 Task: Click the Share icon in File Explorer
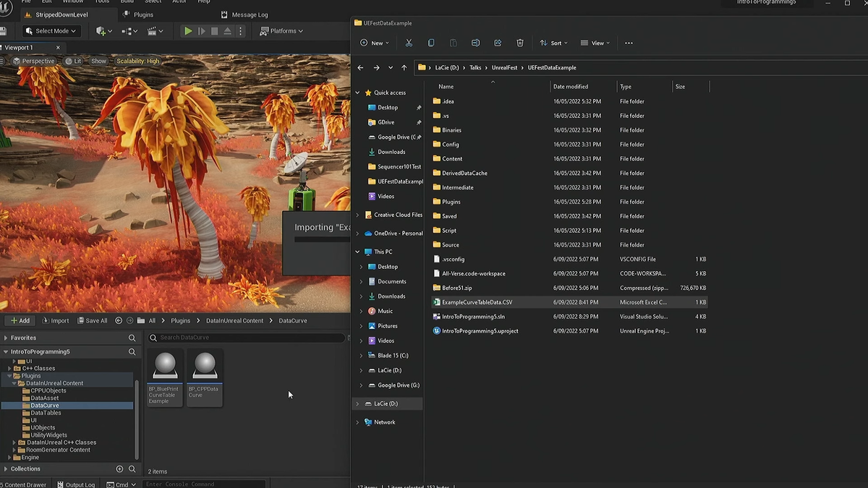(498, 43)
